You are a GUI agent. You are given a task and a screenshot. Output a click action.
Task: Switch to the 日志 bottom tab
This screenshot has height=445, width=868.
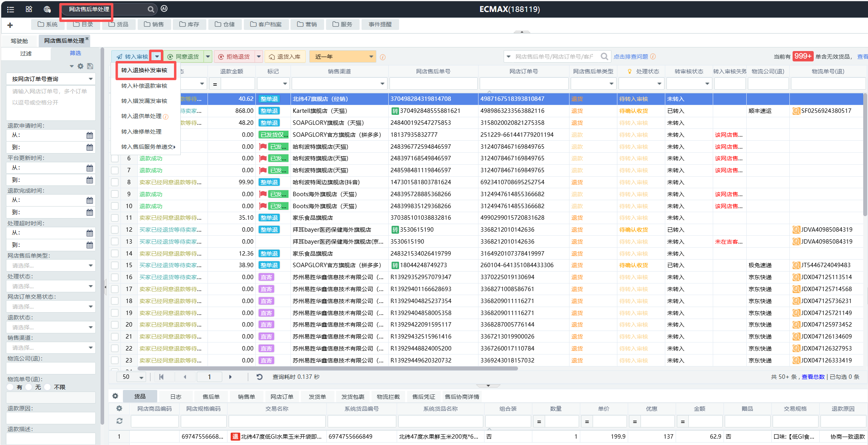[176, 396]
